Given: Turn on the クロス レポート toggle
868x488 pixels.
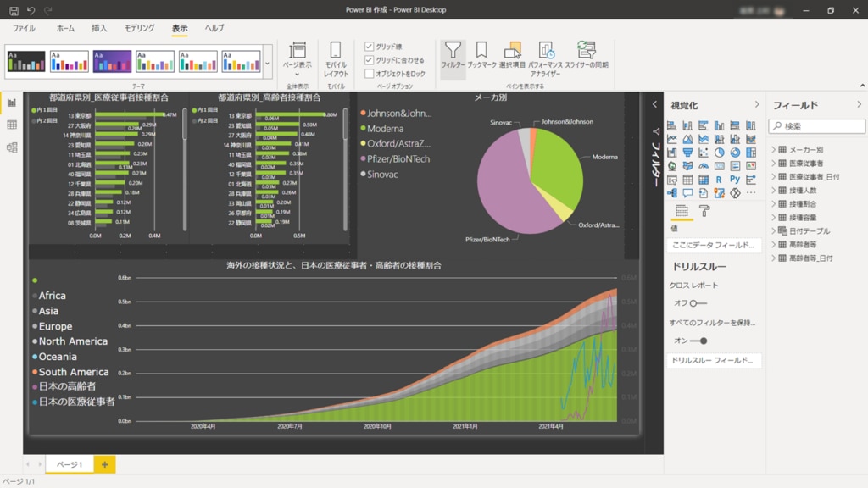Looking at the screenshot, I should coord(698,303).
